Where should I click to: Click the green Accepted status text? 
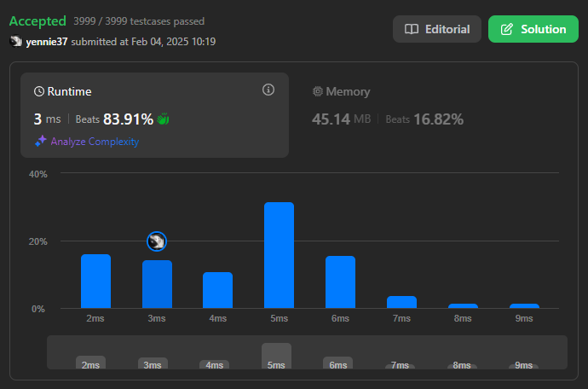pos(37,21)
